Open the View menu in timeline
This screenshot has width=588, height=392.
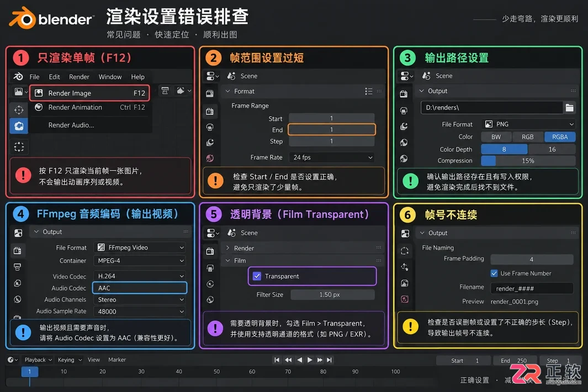coord(94,360)
